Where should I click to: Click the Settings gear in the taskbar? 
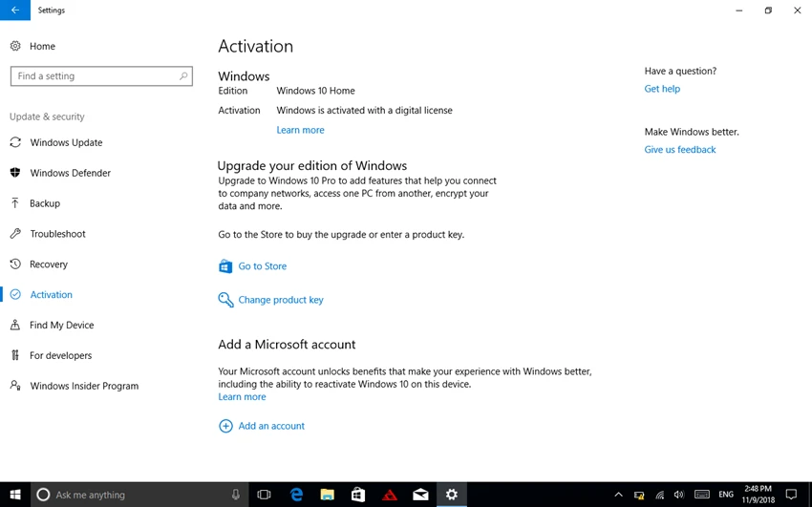pos(452,495)
